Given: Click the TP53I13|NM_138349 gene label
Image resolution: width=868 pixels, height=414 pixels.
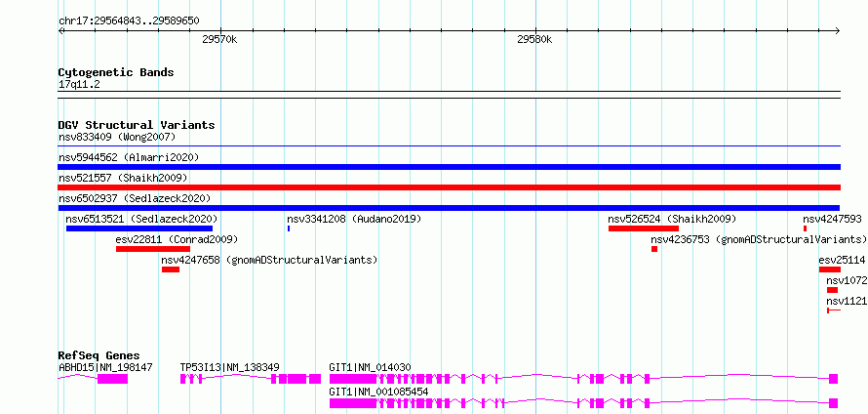Looking at the screenshot, I should tap(230, 367).
